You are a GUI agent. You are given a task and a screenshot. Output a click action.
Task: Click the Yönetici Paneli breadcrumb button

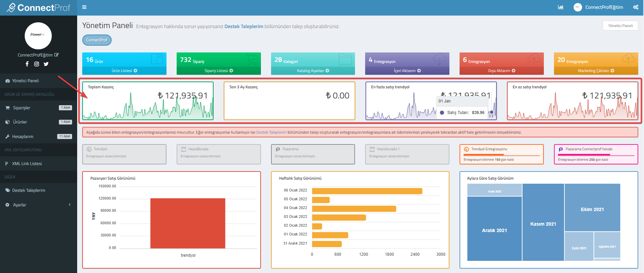tap(620, 26)
